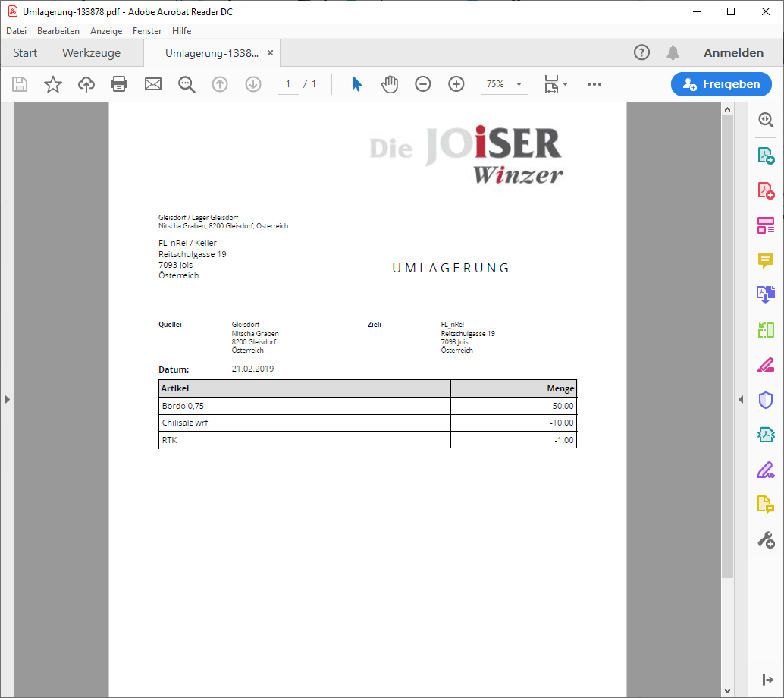
Task: Open the Comment tool in sidebar
Action: click(766, 260)
